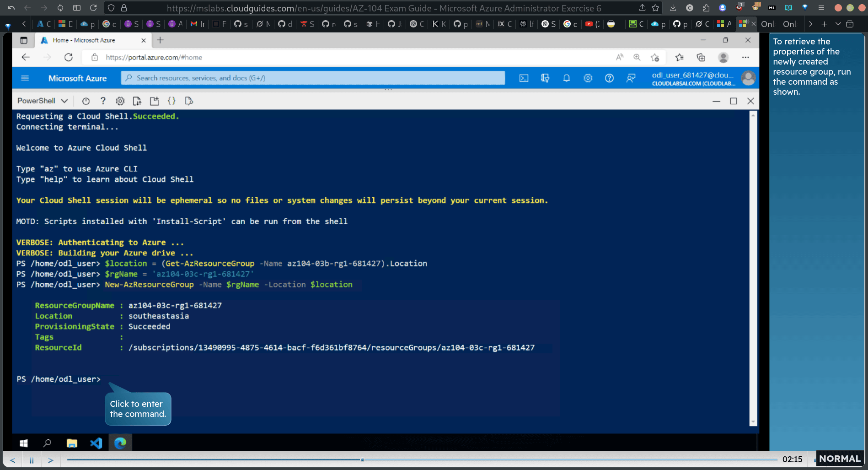868x470 pixels.
Task: Maximize the Cloud Shell pane
Action: (734, 101)
